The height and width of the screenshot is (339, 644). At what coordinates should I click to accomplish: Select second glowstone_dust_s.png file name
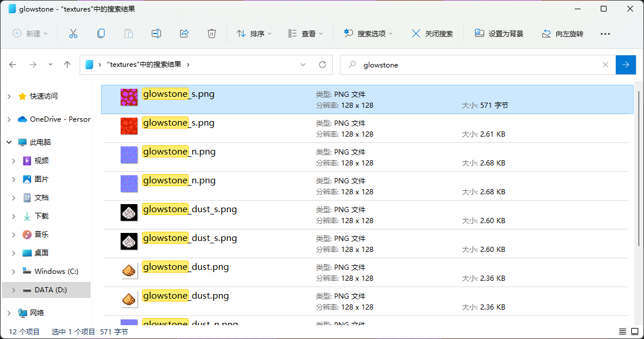190,238
